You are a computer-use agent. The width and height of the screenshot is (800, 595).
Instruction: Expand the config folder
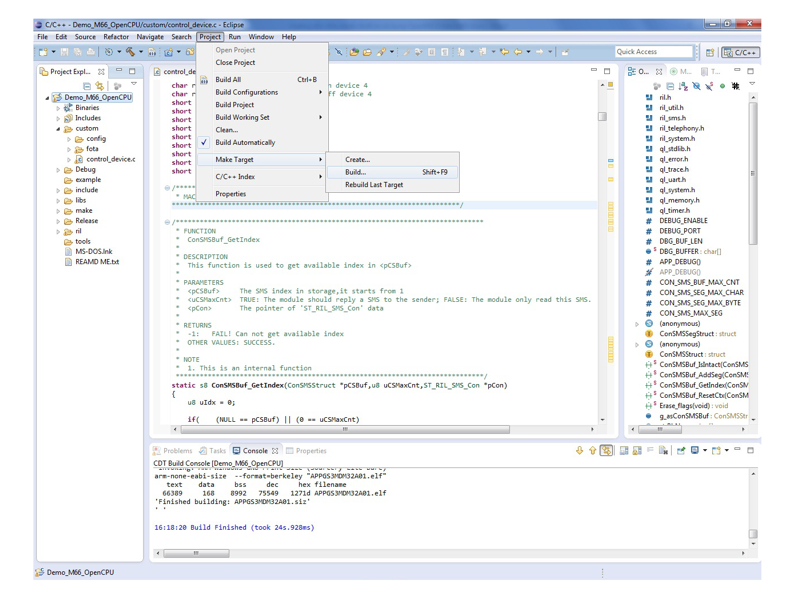(x=68, y=139)
